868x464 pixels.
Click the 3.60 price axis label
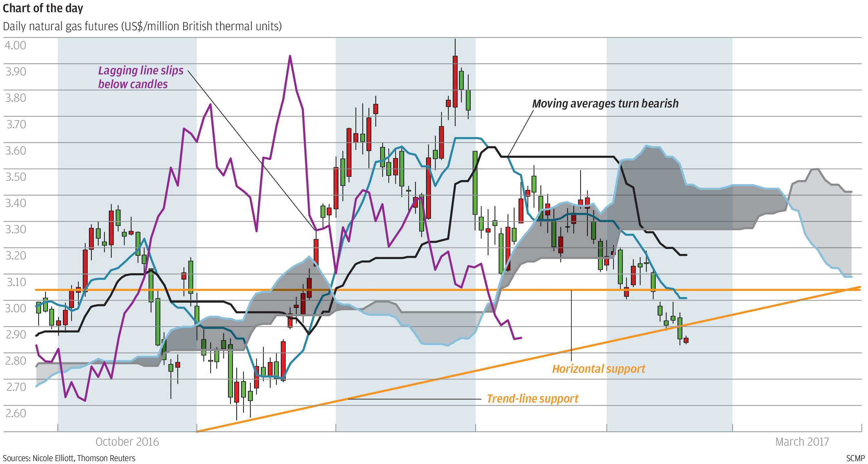click(x=15, y=150)
